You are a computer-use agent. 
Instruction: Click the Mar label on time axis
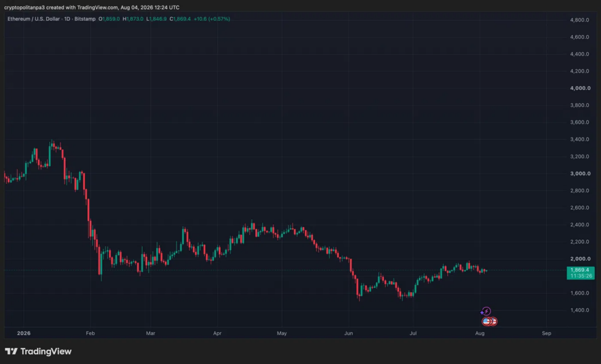[151, 334]
